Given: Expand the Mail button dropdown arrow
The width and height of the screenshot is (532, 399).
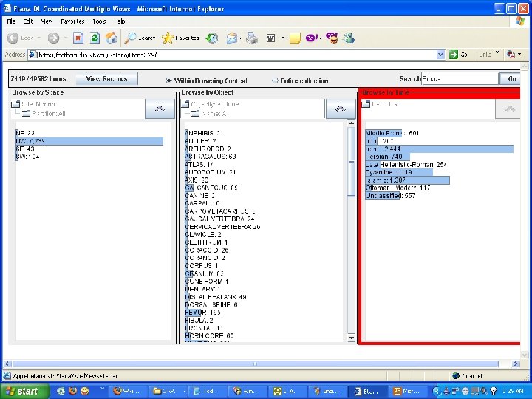Looking at the screenshot, I should (240, 38).
